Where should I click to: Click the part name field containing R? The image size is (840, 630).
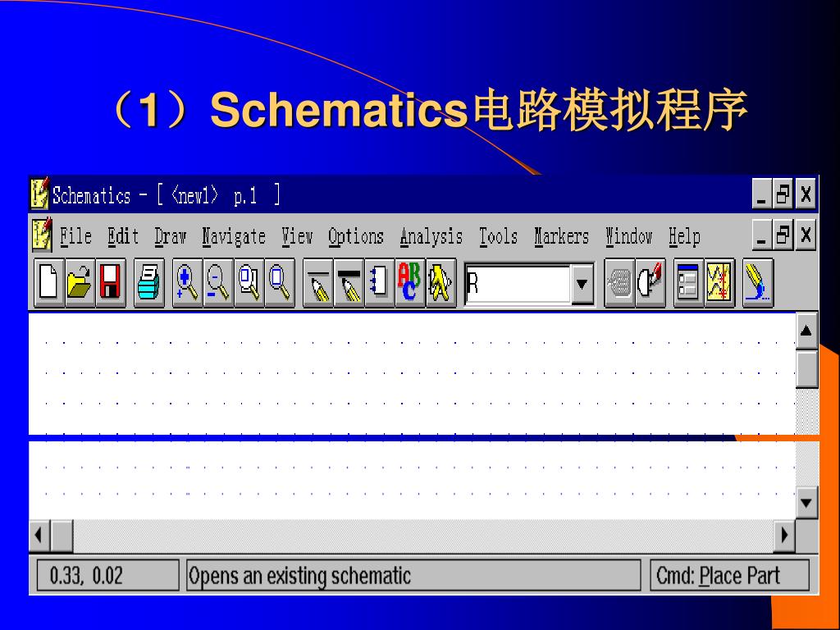518,283
